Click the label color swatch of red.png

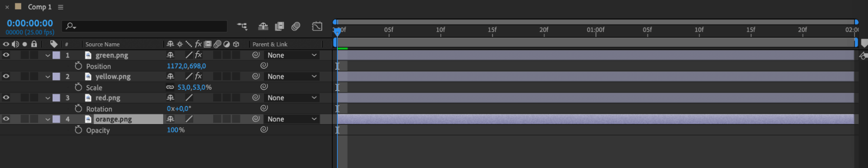56,97
